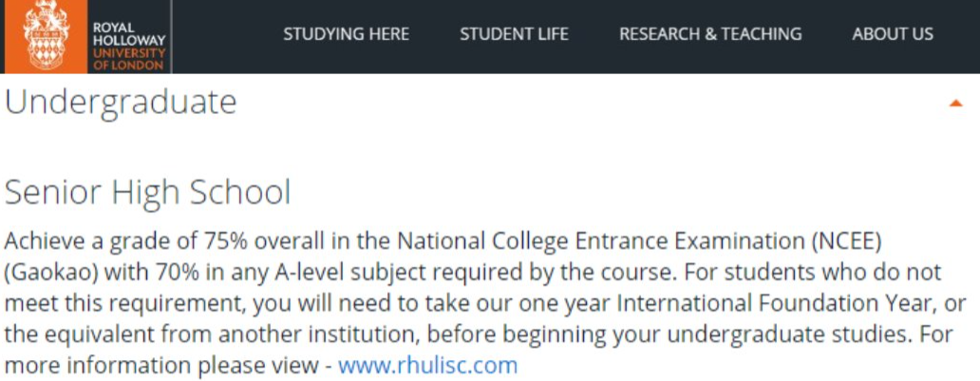Click the Senior High School heading

click(147, 193)
